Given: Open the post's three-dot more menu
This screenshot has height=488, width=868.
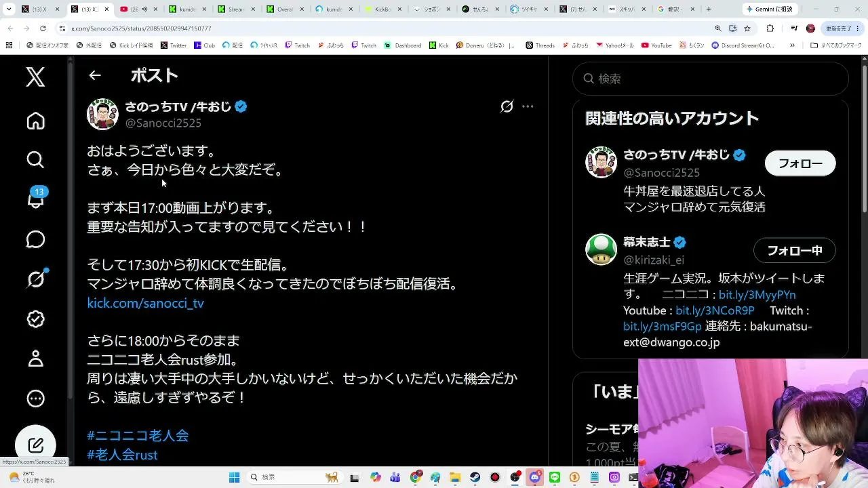Looking at the screenshot, I should (528, 106).
